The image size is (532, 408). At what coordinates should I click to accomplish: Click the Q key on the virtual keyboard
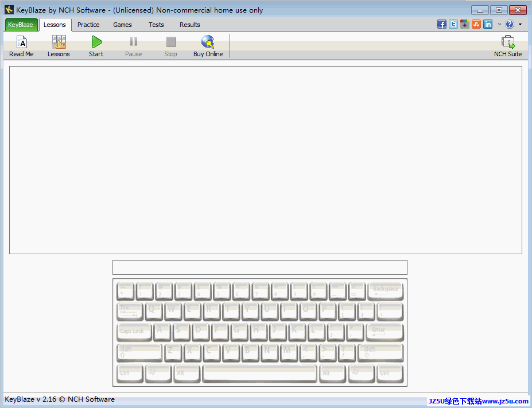click(154, 312)
